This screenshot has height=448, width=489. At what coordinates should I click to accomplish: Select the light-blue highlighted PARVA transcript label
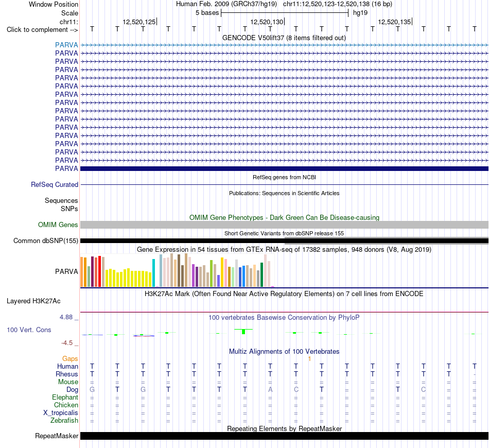pos(66,45)
